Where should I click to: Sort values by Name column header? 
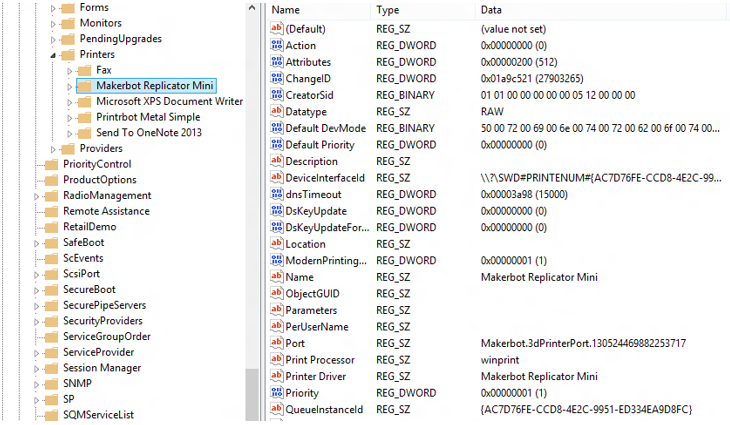click(319, 10)
